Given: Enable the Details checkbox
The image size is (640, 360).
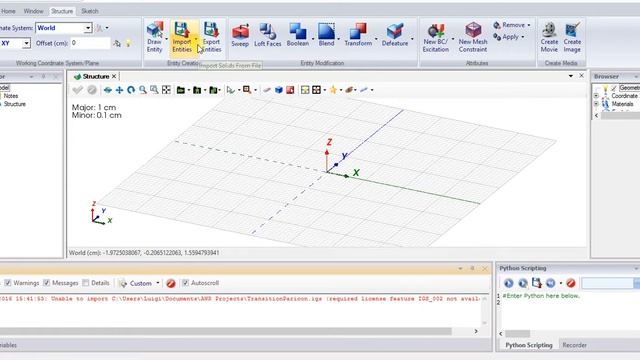Looking at the screenshot, I should click(85, 282).
